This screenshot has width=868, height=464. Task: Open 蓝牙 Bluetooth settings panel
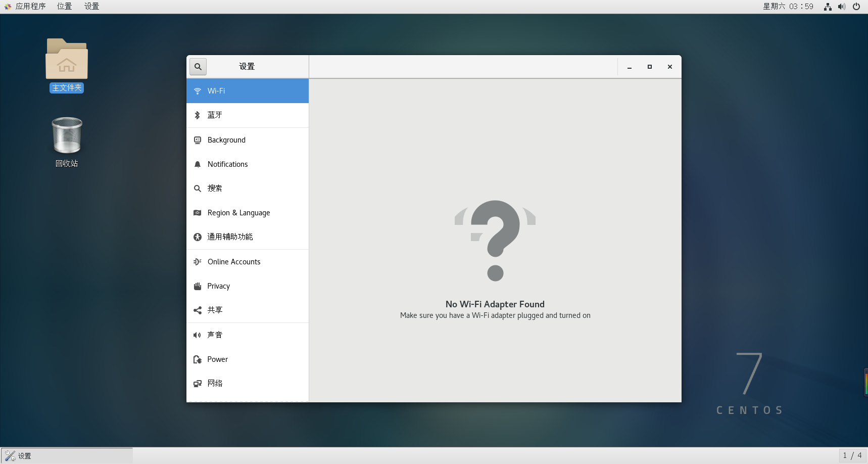(x=248, y=115)
